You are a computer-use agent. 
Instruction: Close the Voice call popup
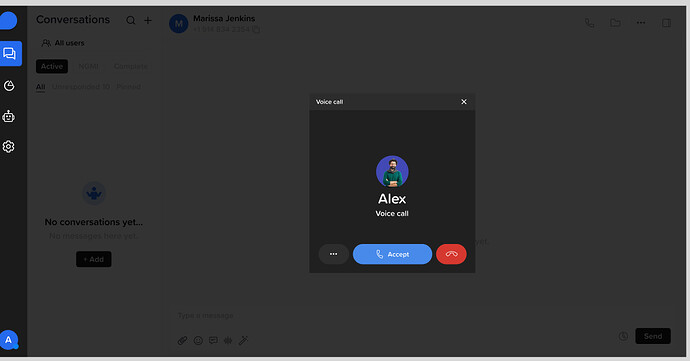coord(463,102)
